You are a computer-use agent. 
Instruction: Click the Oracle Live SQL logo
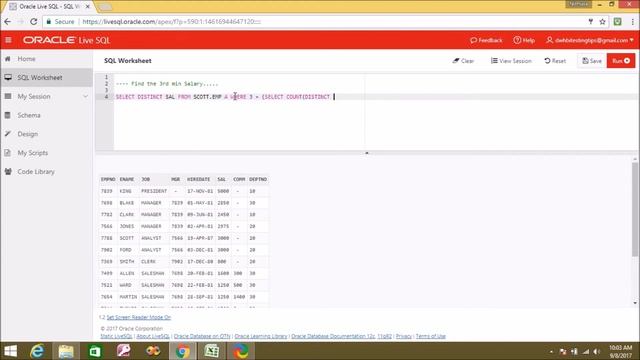click(66, 40)
